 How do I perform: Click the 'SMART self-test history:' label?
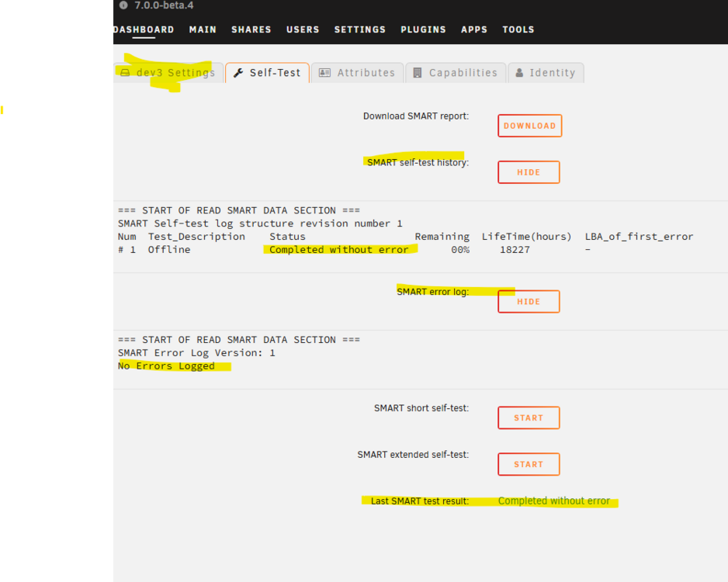pyautogui.click(x=418, y=162)
